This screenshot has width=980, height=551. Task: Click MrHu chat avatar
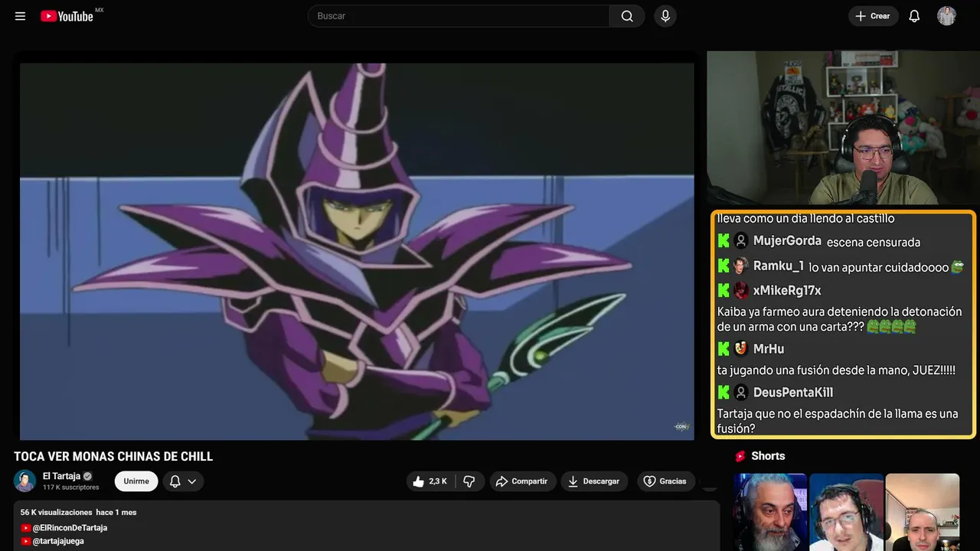pos(741,349)
